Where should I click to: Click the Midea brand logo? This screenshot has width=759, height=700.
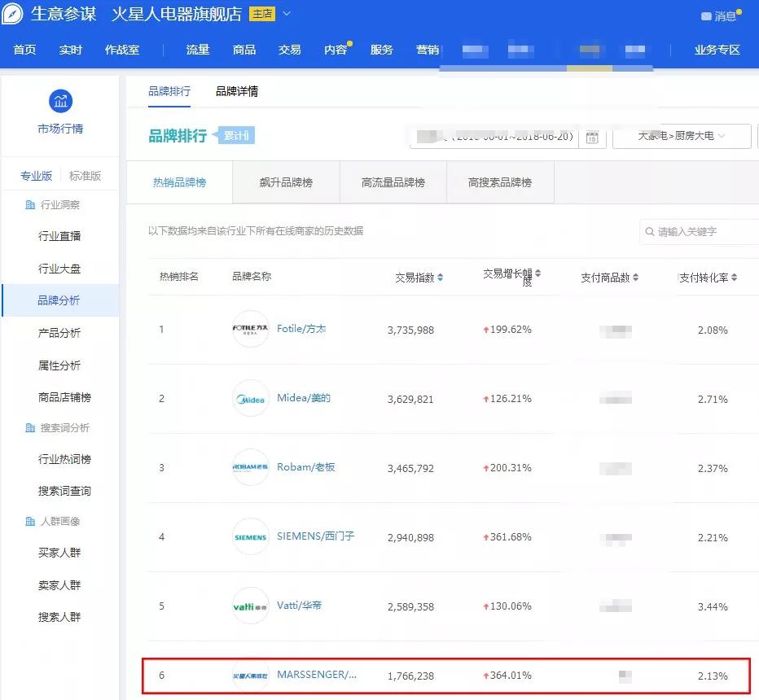click(250, 398)
